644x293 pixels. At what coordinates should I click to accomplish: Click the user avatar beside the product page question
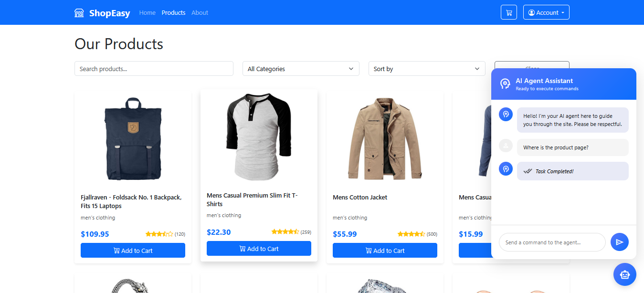click(x=506, y=146)
